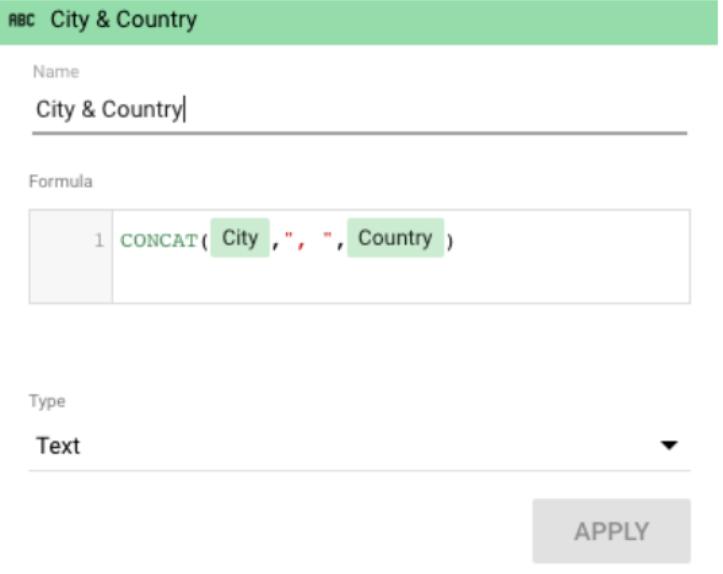
Task: Click the CONCAT function keyword
Action: 159,241
